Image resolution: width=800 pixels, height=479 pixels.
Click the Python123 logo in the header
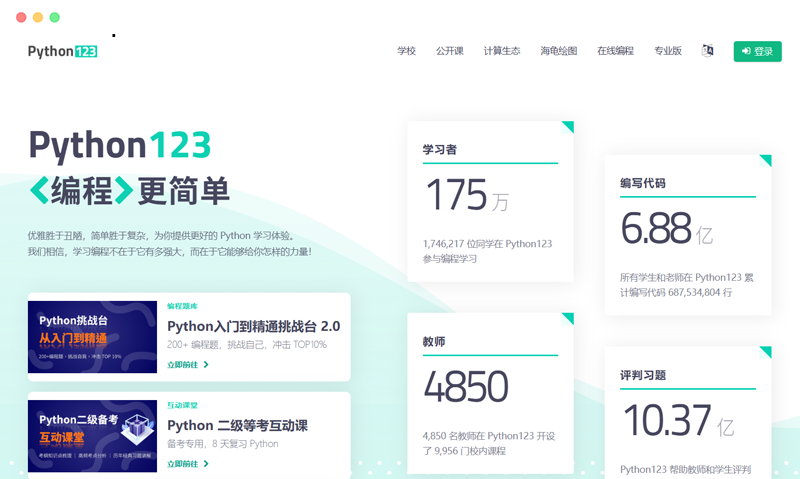pos(62,51)
